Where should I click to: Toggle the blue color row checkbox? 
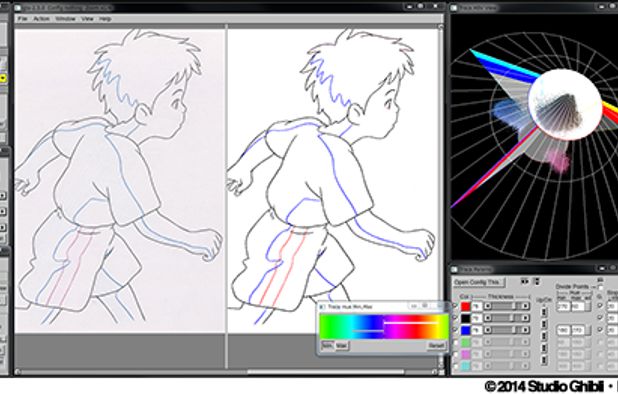click(455, 330)
